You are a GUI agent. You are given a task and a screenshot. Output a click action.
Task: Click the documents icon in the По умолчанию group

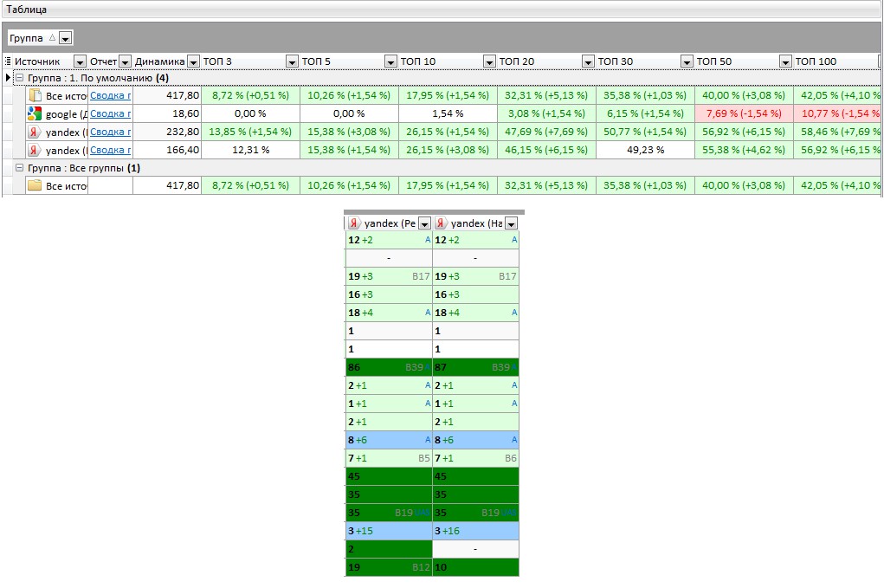coord(35,95)
